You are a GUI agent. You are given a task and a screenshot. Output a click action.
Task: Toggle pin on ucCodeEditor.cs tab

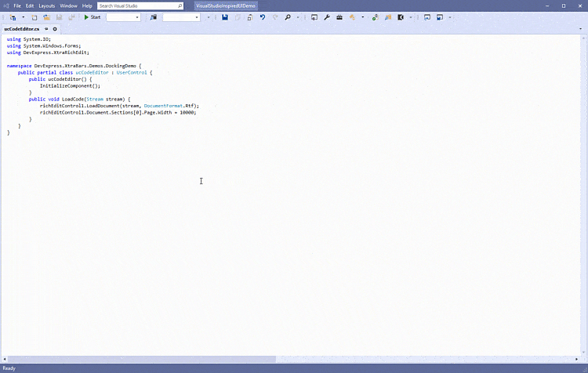[x=45, y=29]
